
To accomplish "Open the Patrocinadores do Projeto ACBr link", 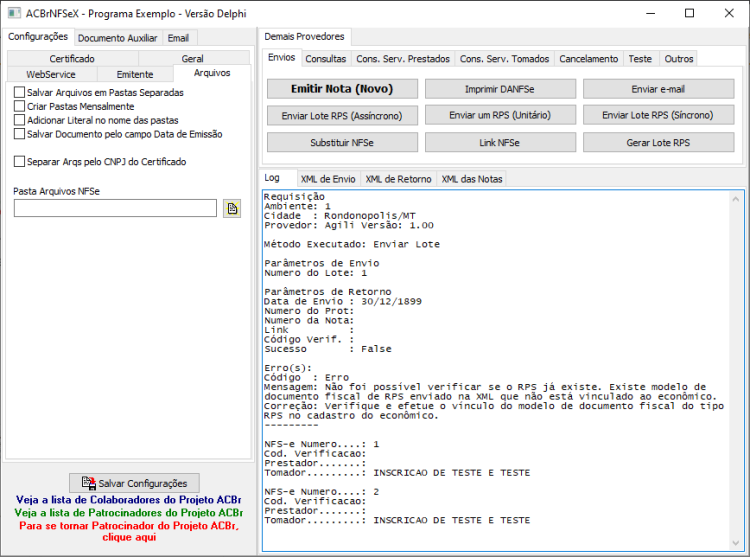I will point(129,513).
